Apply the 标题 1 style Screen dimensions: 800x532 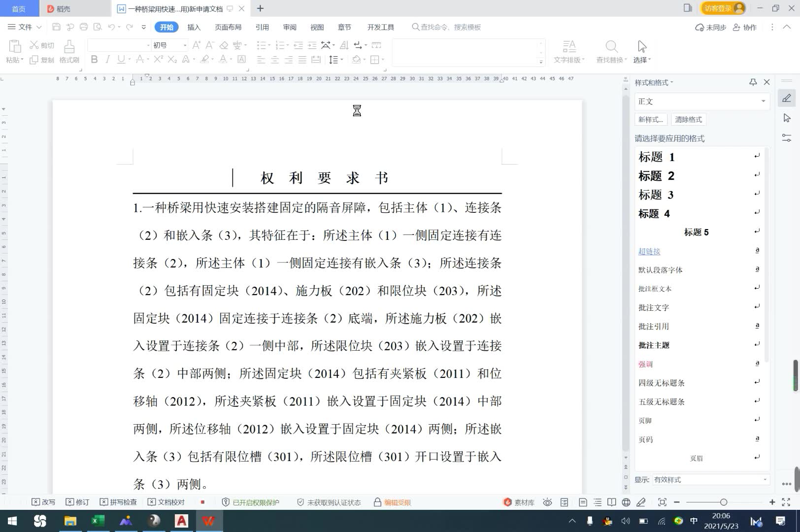coord(699,157)
